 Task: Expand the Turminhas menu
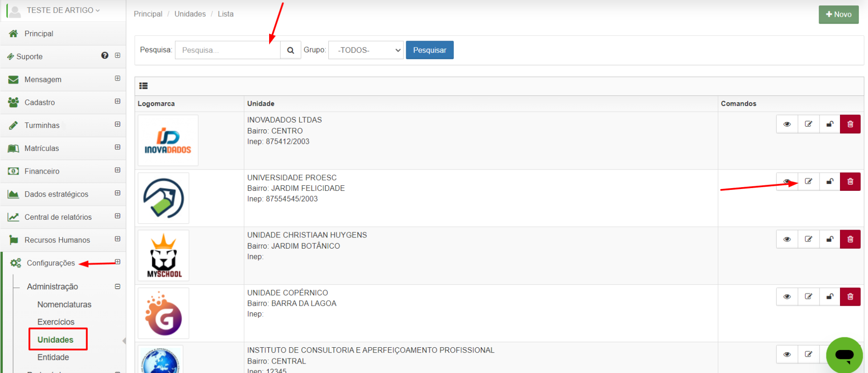(x=118, y=124)
